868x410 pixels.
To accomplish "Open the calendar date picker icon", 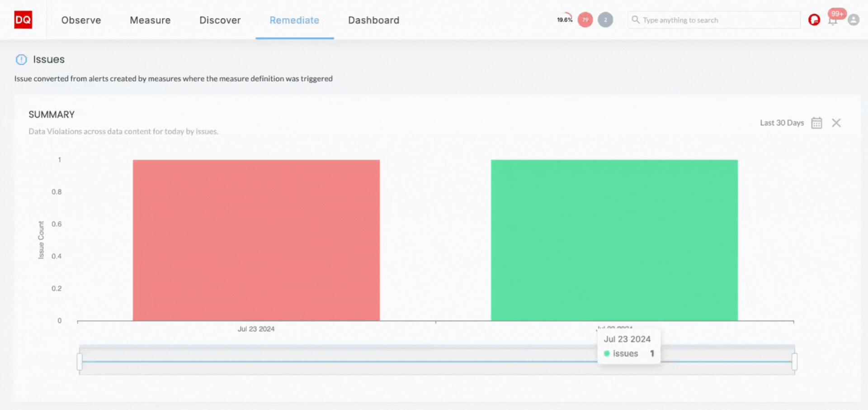I will coord(816,123).
